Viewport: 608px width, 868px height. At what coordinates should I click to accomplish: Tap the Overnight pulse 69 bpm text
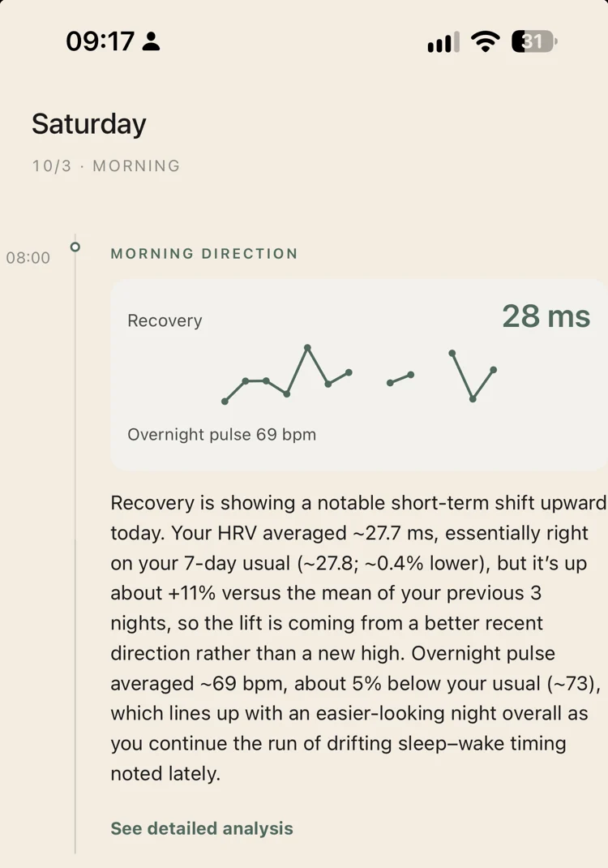(x=222, y=435)
